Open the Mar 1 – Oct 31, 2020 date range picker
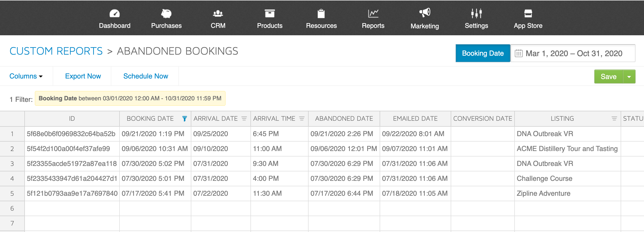644x232 pixels. click(572, 53)
